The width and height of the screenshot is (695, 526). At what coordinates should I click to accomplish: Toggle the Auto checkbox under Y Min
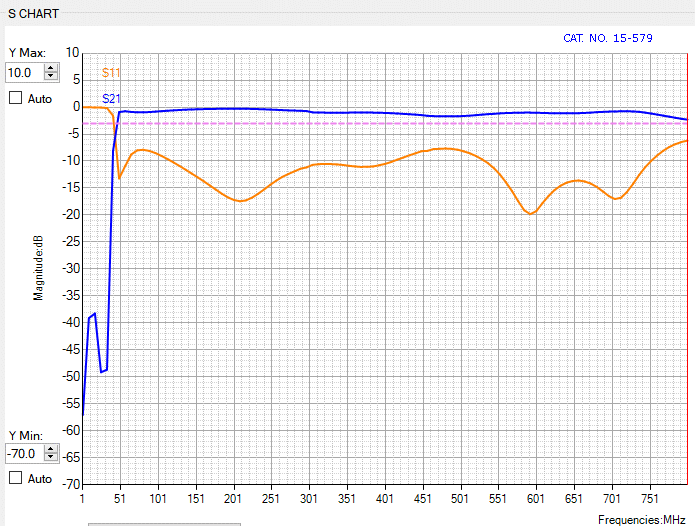pos(15,478)
